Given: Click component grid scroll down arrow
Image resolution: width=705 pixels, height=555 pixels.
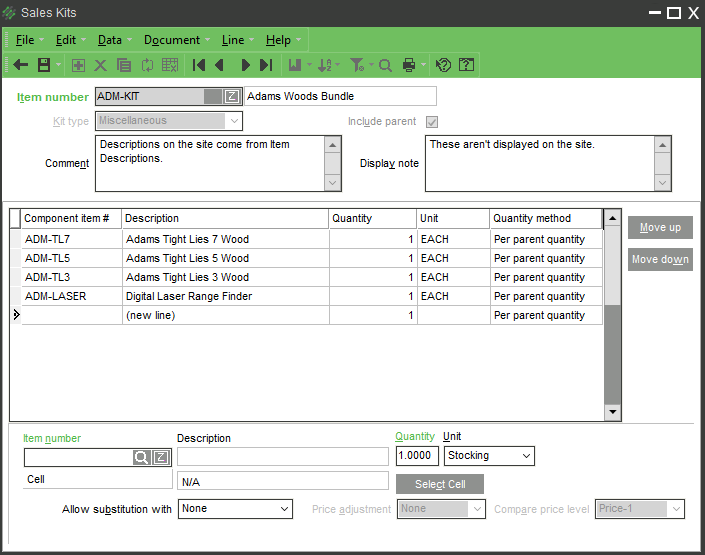Looking at the screenshot, I should [612, 412].
